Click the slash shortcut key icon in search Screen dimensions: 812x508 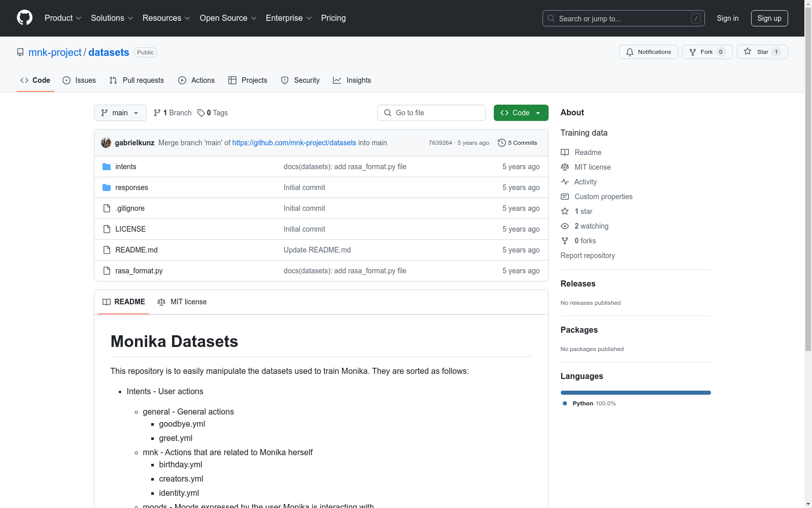(x=696, y=18)
